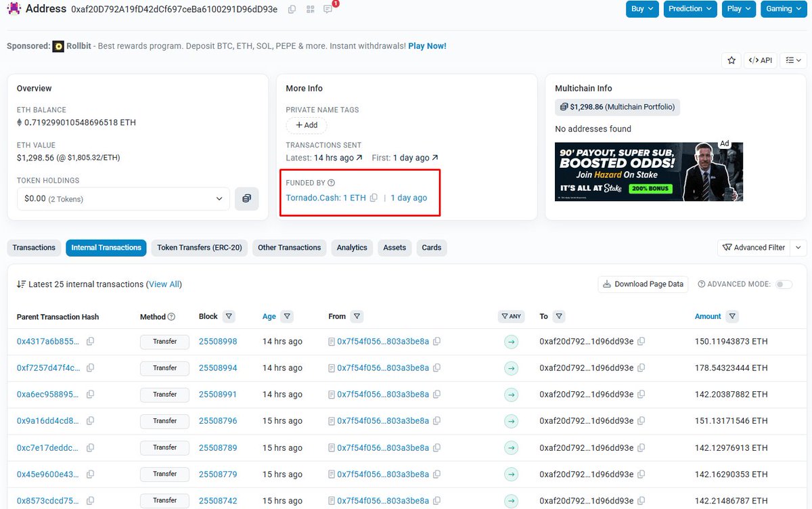Viewport: 812px width, 509px height.
Task: Open the Multichain Portfolio $1,298.86 badge
Action: tap(616, 107)
